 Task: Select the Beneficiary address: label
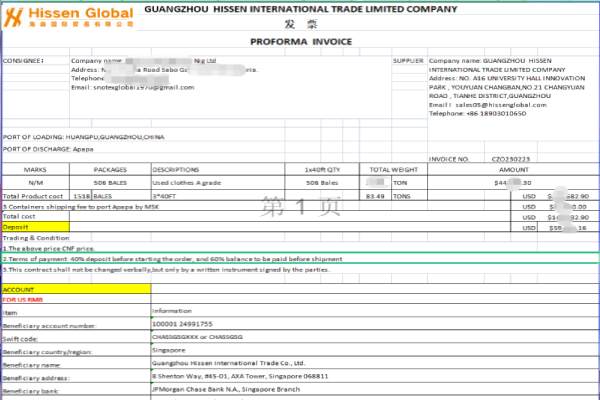(36, 378)
